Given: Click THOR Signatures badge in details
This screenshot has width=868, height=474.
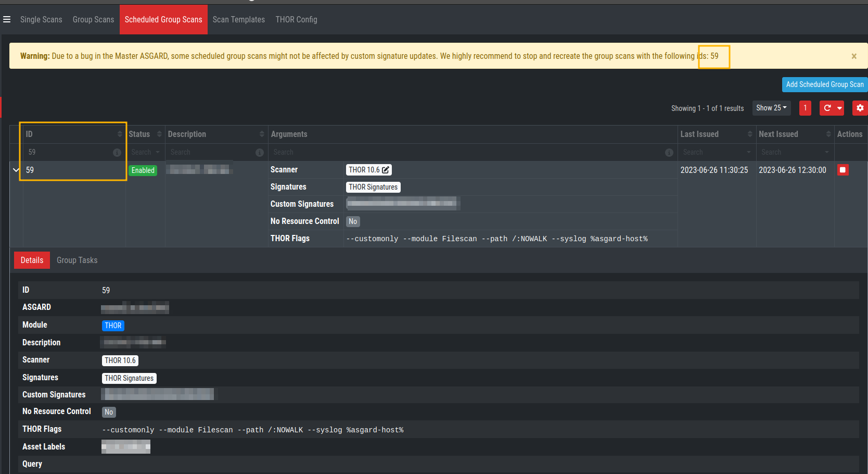Looking at the screenshot, I should click(x=129, y=378).
